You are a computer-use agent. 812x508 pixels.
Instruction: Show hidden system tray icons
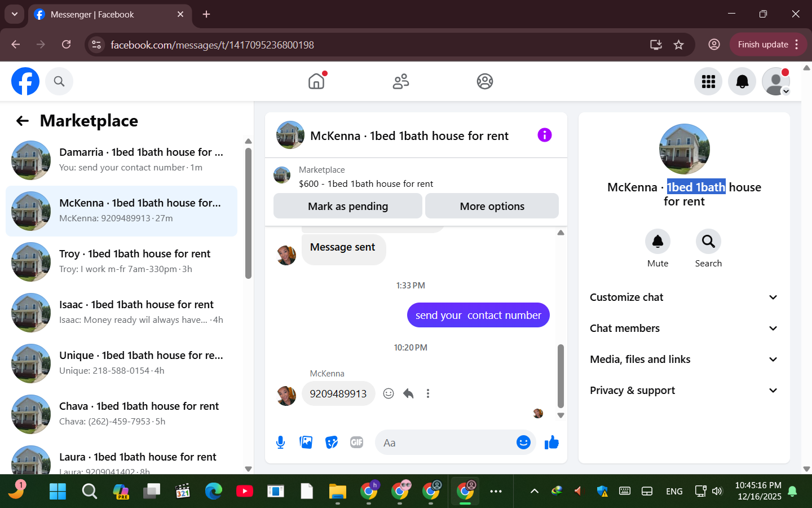click(x=534, y=491)
